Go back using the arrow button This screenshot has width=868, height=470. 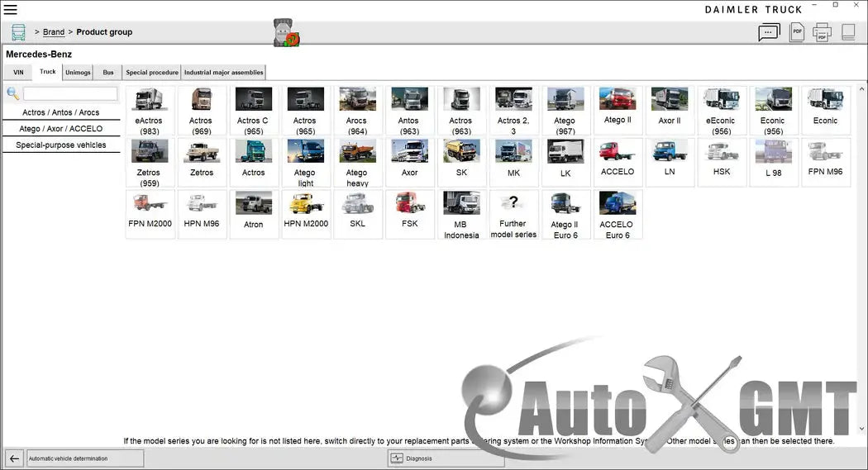pos(14,458)
